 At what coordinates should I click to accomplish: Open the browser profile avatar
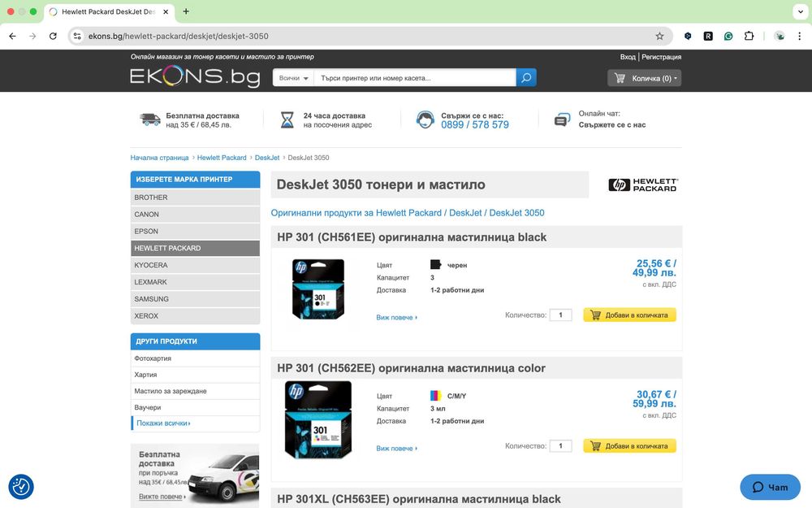[x=779, y=37]
